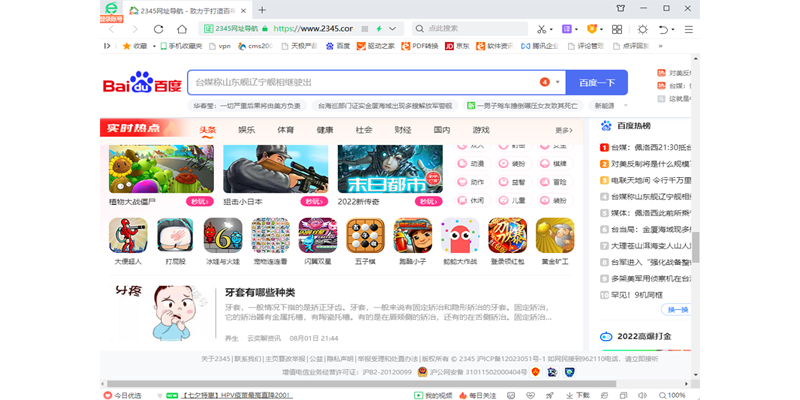This screenshot has height=400, width=800.
Task: Select the 动漫 game category
Action: click(470, 164)
